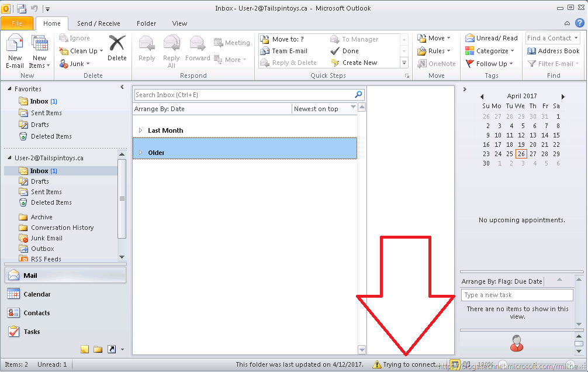The height and width of the screenshot is (372, 588).
Task: Select the Junk Email folder
Action: tap(46, 238)
